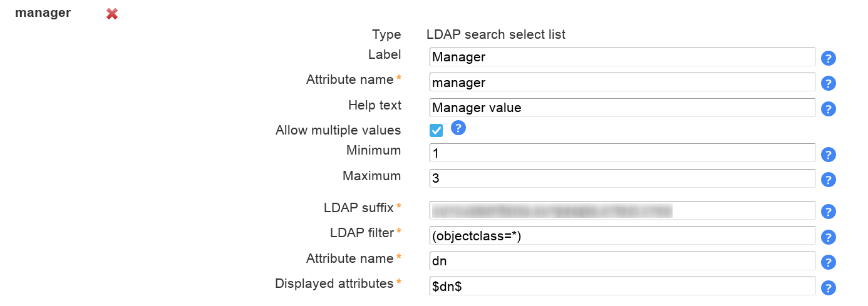Uncheck the Allow multiple values checkbox
This screenshot has width=868, height=306.
437,130
